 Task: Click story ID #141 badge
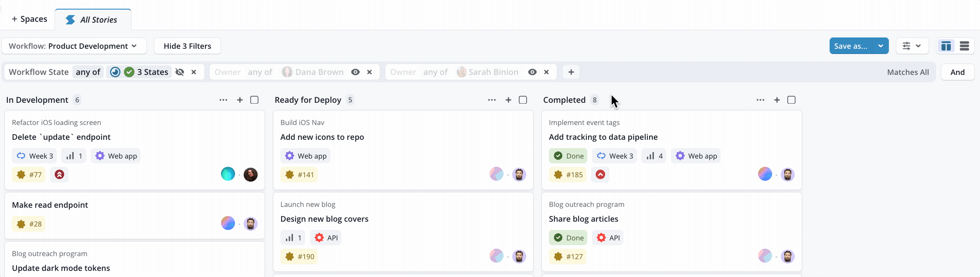(x=299, y=175)
